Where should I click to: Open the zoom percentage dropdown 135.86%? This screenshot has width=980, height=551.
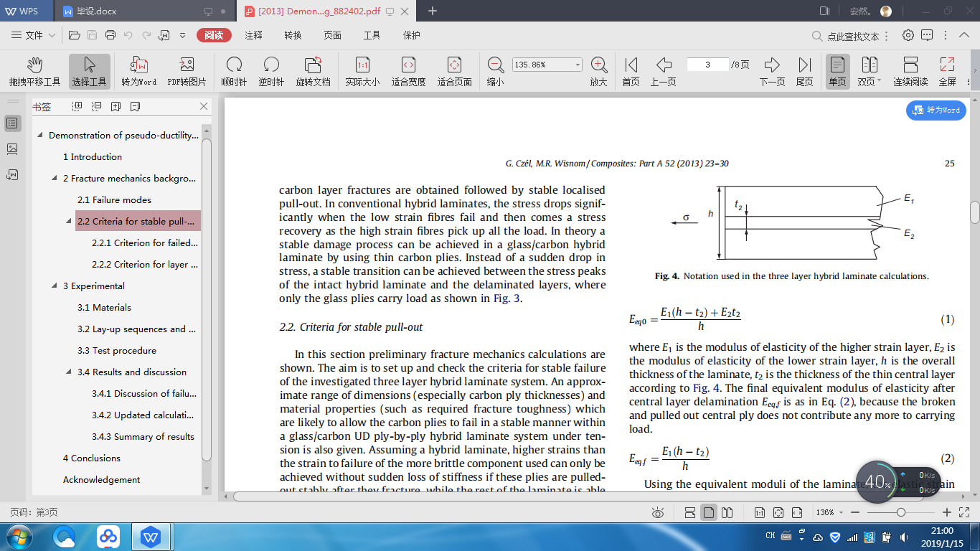click(x=578, y=65)
